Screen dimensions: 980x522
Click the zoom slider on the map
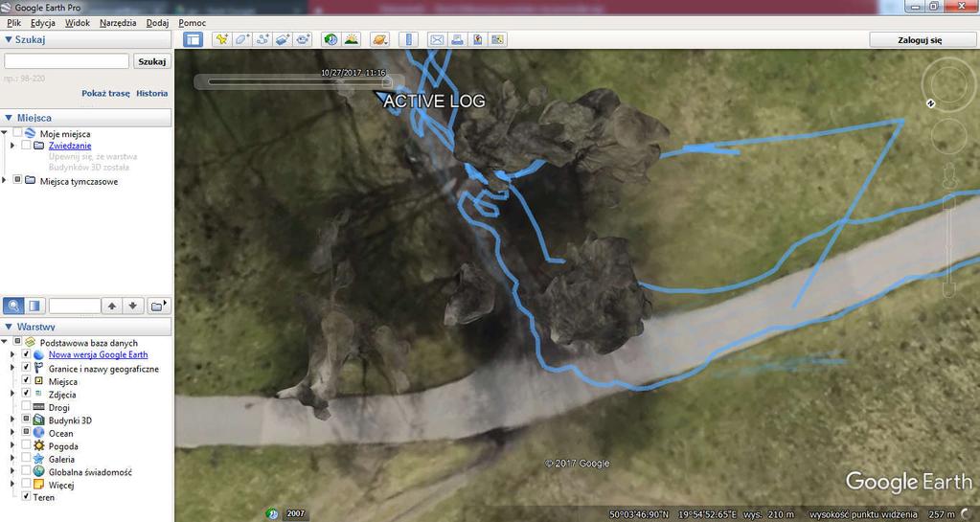point(948,244)
